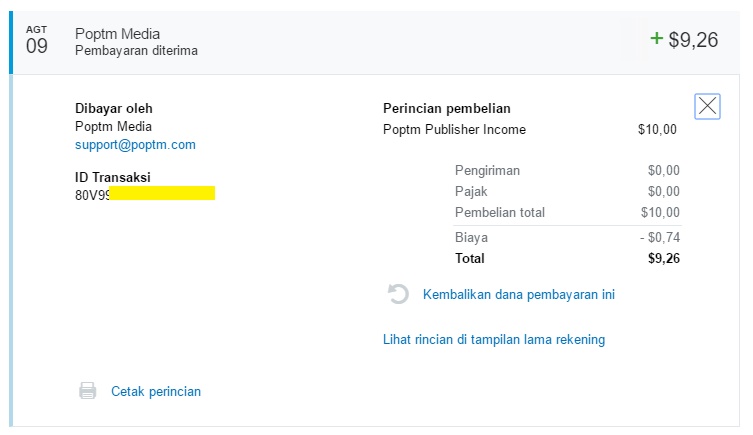The width and height of the screenshot is (753, 435).
Task: Click the bold Total $9,26 value
Action: coord(663,259)
